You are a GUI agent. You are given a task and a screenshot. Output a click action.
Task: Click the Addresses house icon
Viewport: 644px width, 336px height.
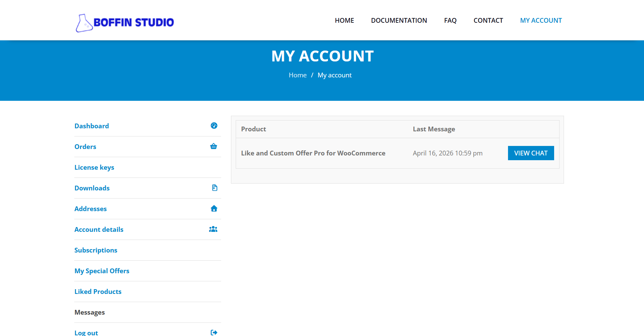point(214,208)
